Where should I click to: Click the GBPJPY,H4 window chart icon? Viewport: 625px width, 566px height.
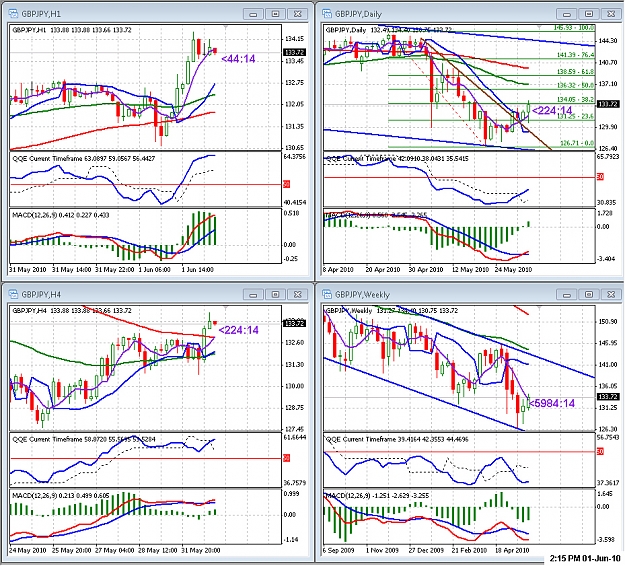coord(13,295)
